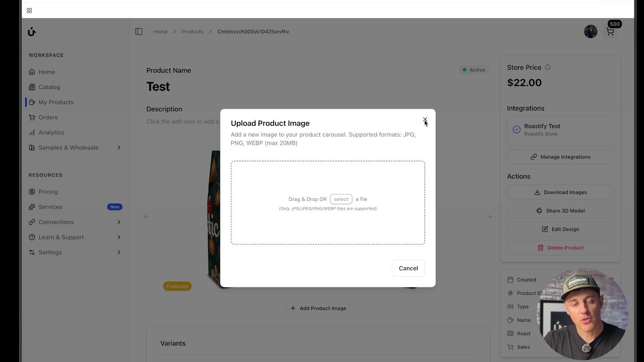Click the user profile avatar
This screenshot has height=362, width=644.
coord(590,32)
